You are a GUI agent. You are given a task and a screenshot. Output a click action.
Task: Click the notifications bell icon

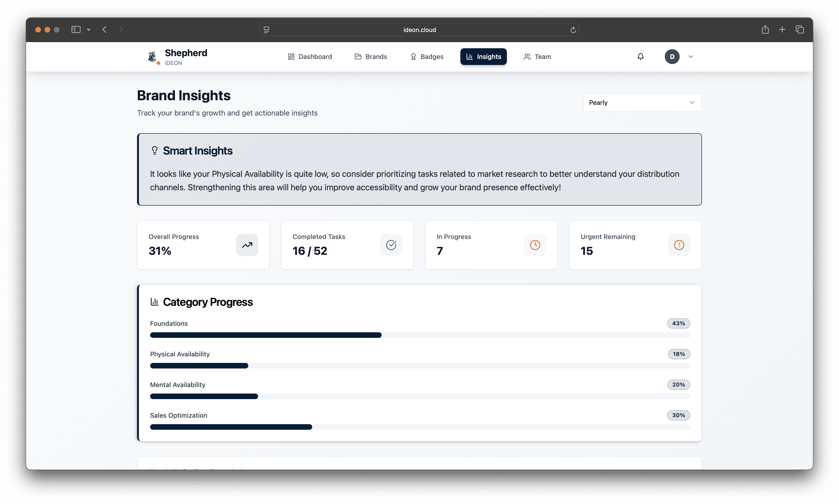click(x=640, y=57)
